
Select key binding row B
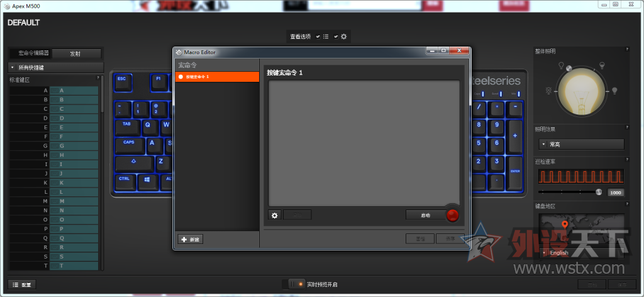pos(54,99)
